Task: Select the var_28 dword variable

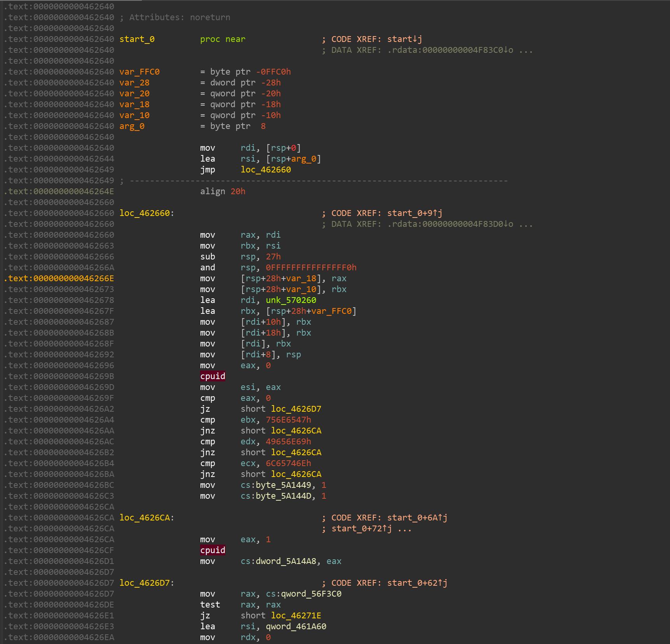Action: click(134, 83)
